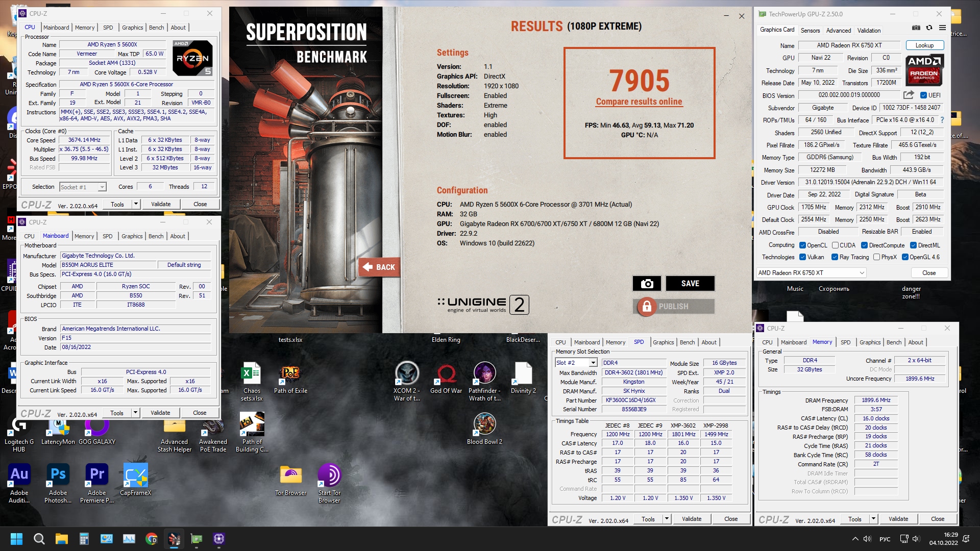Expand Tools dropdown arrow in CPU-Z SPD window
The image size is (980, 551).
coord(666,519)
